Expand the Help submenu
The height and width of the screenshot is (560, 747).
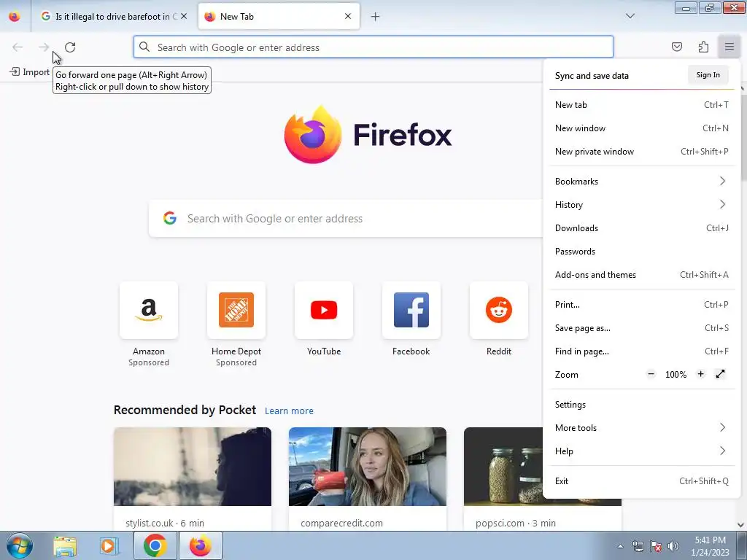tap(642, 451)
